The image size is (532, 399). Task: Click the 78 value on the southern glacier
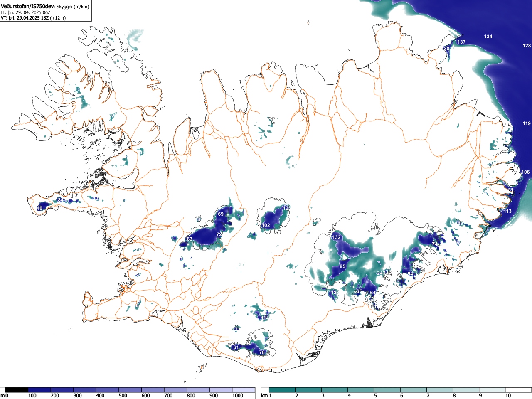click(261, 352)
